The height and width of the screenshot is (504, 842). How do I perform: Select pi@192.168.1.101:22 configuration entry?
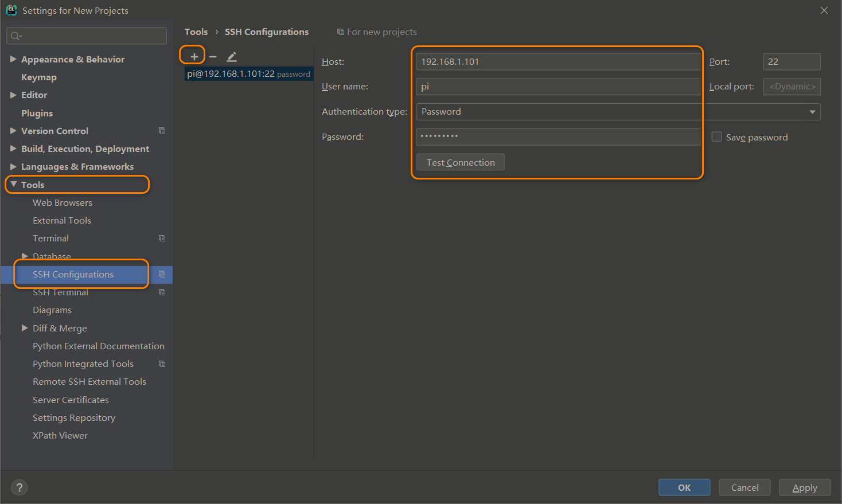(249, 74)
